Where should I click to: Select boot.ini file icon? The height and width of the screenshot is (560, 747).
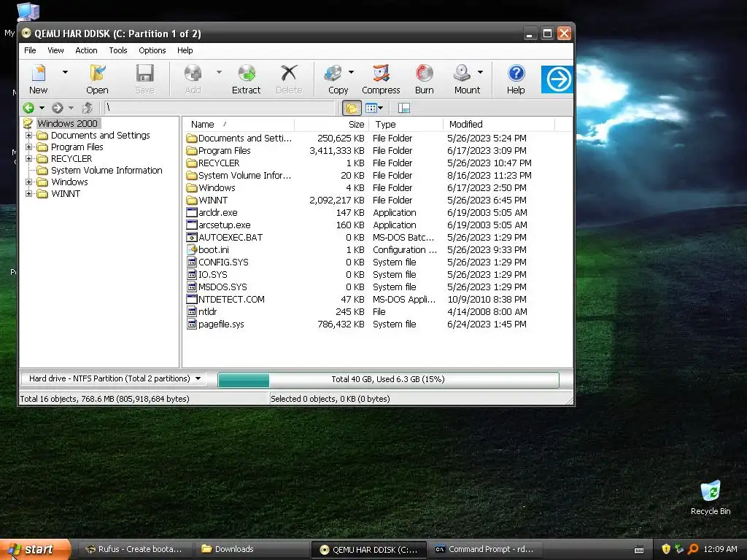point(192,250)
